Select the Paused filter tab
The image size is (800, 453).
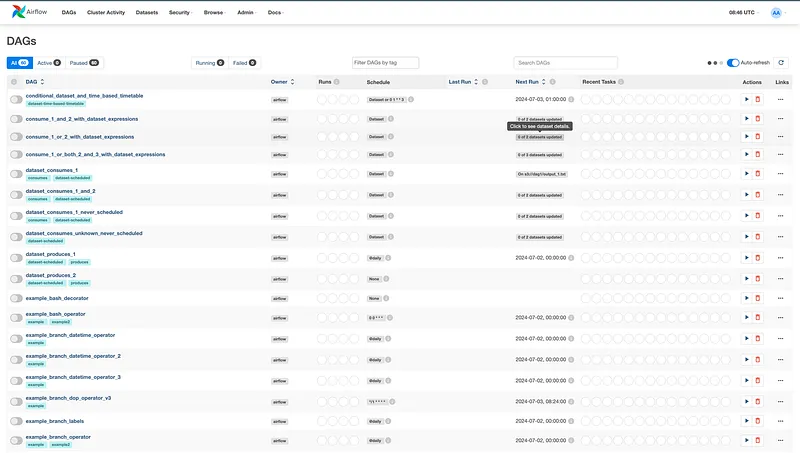coord(84,63)
